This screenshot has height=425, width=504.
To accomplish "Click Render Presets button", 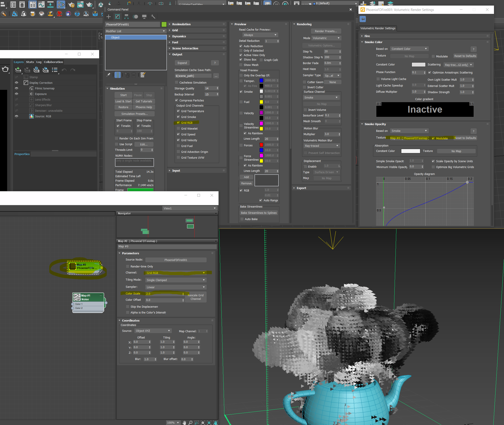I will tap(326, 31).
